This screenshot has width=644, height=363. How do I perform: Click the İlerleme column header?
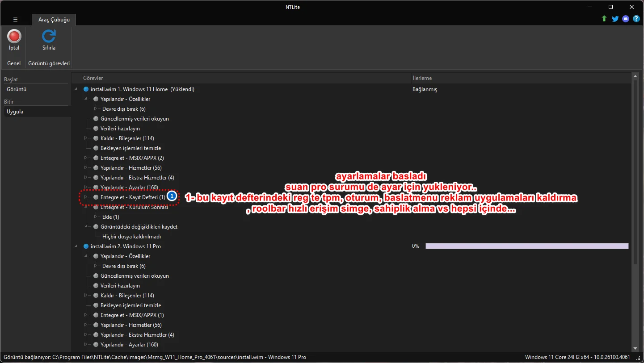(x=522, y=78)
